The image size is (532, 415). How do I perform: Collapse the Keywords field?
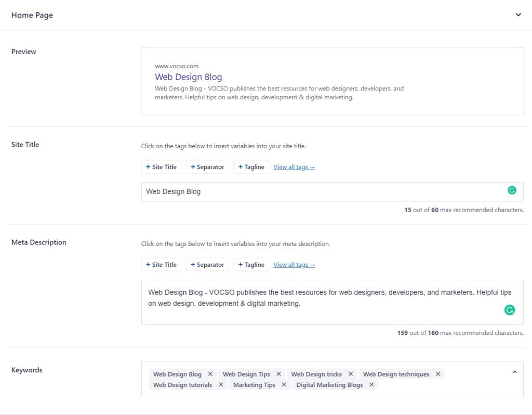point(514,372)
